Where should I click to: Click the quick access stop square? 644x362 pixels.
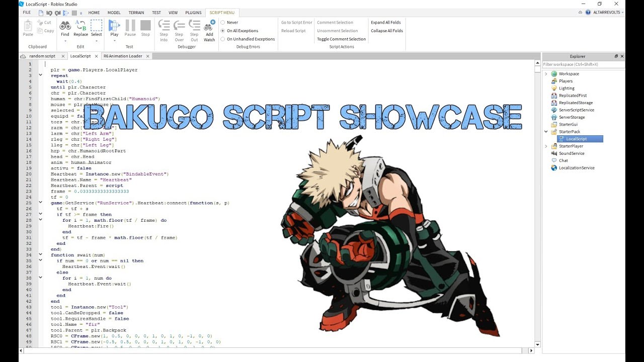pos(74,13)
